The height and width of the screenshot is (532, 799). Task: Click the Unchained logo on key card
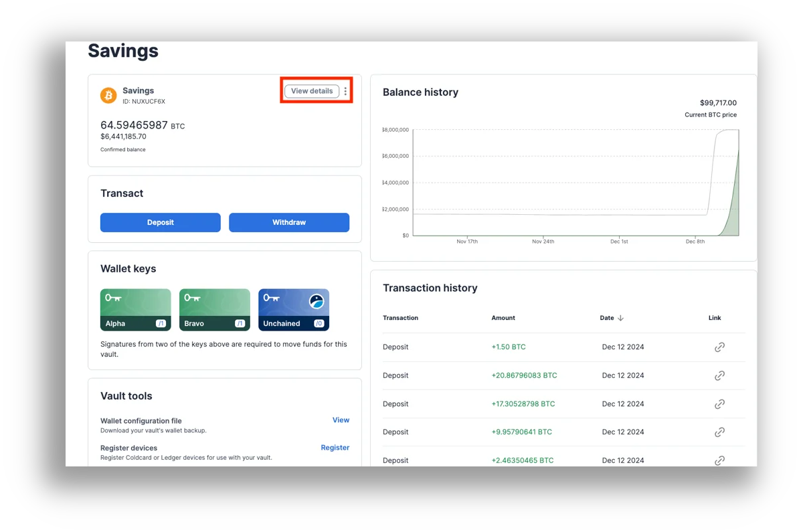coord(317,301)
